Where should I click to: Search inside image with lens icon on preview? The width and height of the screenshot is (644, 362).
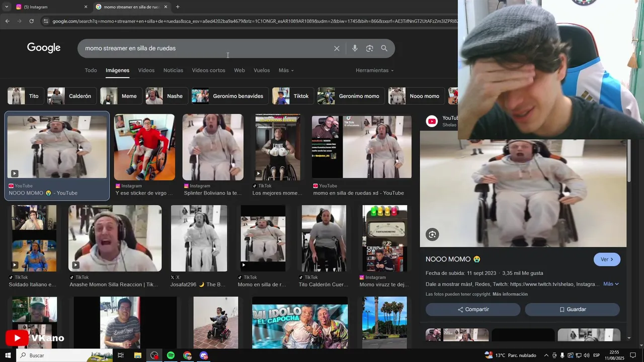coord(432,234)
